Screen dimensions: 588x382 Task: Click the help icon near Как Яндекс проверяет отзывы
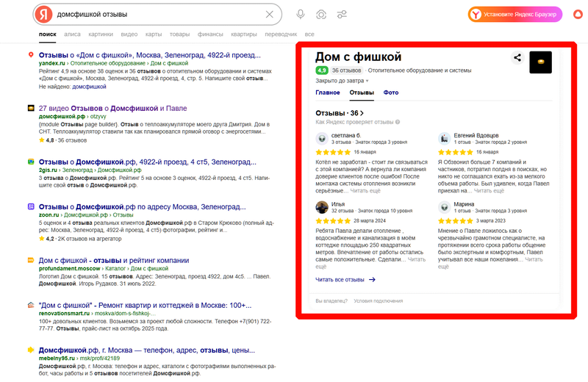tap(398, 122)
